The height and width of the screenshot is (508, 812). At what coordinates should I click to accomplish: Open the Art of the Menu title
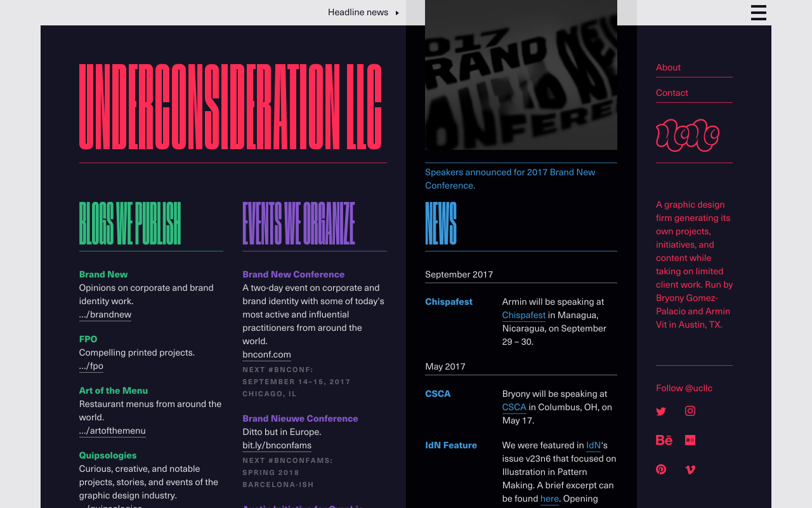[x=114, y=391]
